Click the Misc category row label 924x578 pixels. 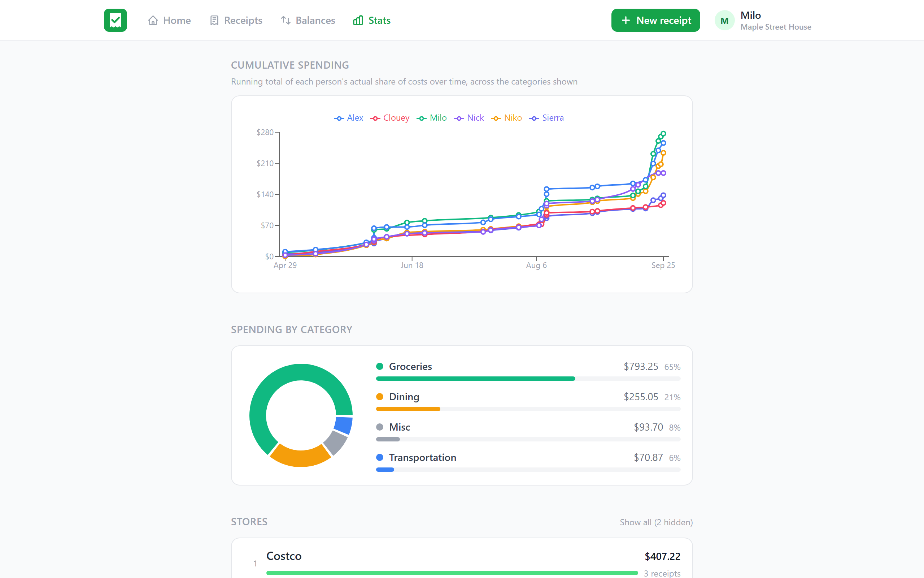400,427
